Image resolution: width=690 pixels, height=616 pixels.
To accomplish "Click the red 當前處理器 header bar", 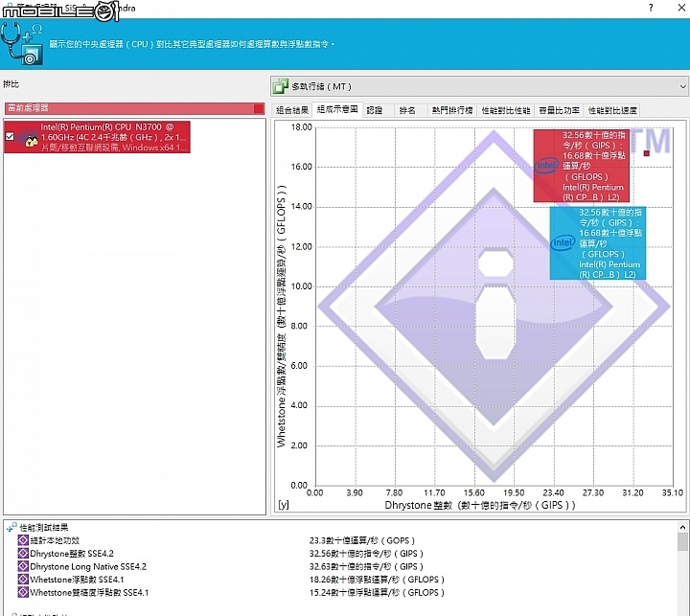I will tap(135, 108).
